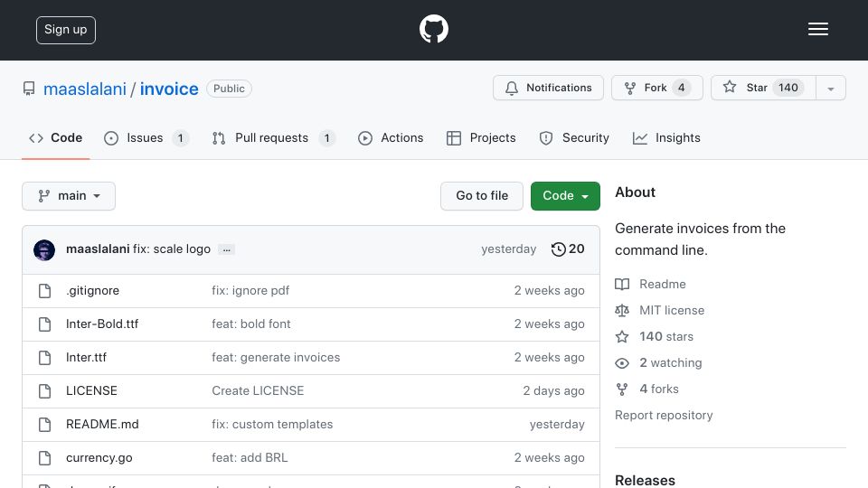Click the book icon beside Readme

point(622,285)
